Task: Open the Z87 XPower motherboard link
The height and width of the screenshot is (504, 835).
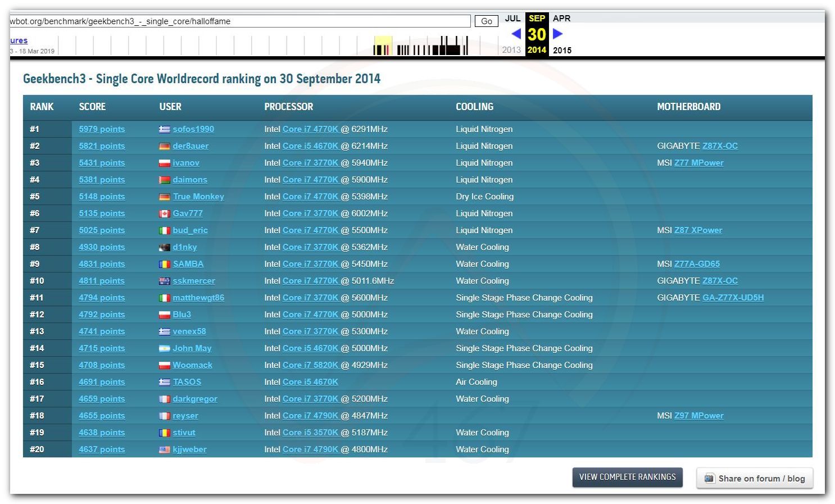Action: [x=698, y=230]
